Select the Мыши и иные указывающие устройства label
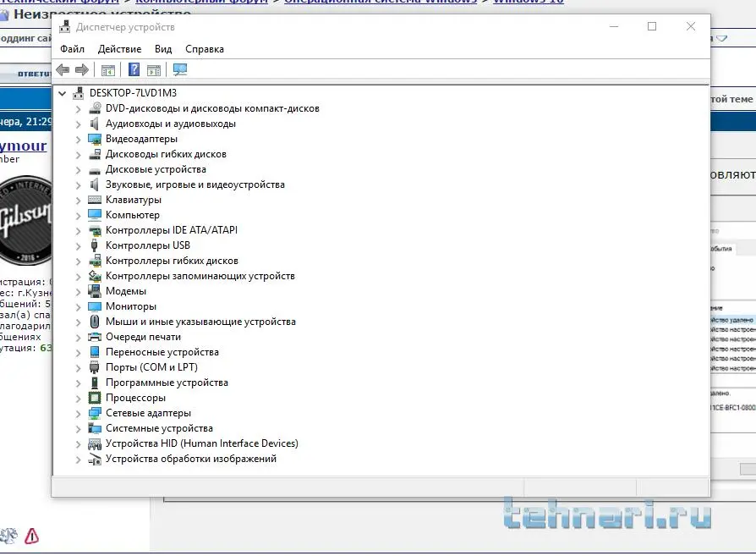 pyautogui.click(x=200, y=322)
